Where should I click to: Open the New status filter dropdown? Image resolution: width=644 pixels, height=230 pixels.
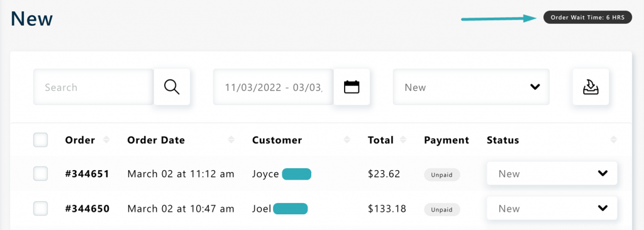pos(471,87)
